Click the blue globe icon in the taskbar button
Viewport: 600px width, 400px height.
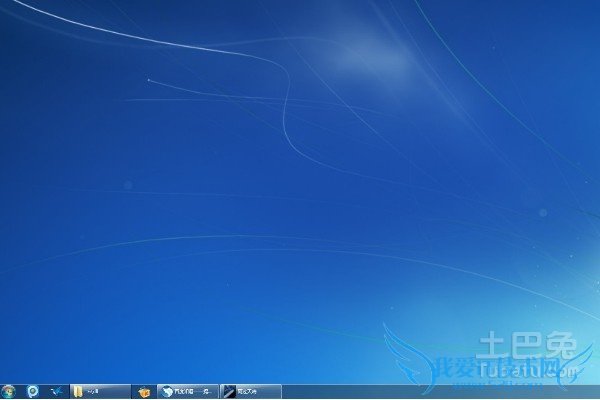click(x=166, y=392)
